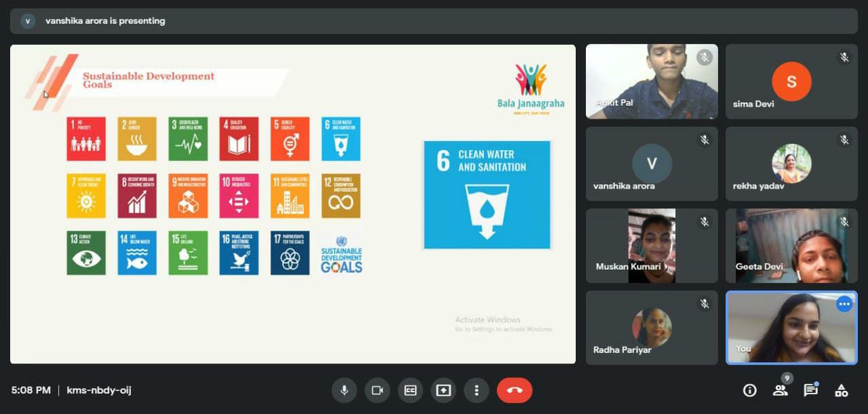The height and width of the screenshot is (414, 868).
Task: Click the muted mic icon on Radha Pariyar tile
Action: point(705,305)
